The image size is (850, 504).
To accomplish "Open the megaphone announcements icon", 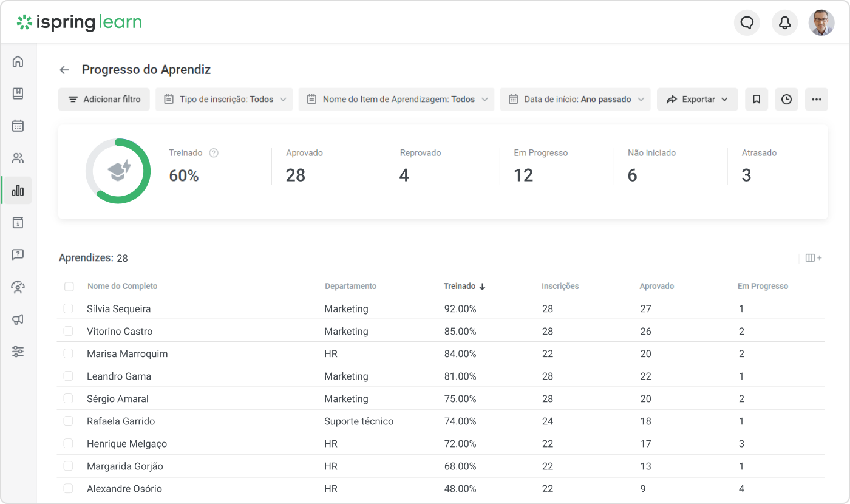I will click(18, 319).
